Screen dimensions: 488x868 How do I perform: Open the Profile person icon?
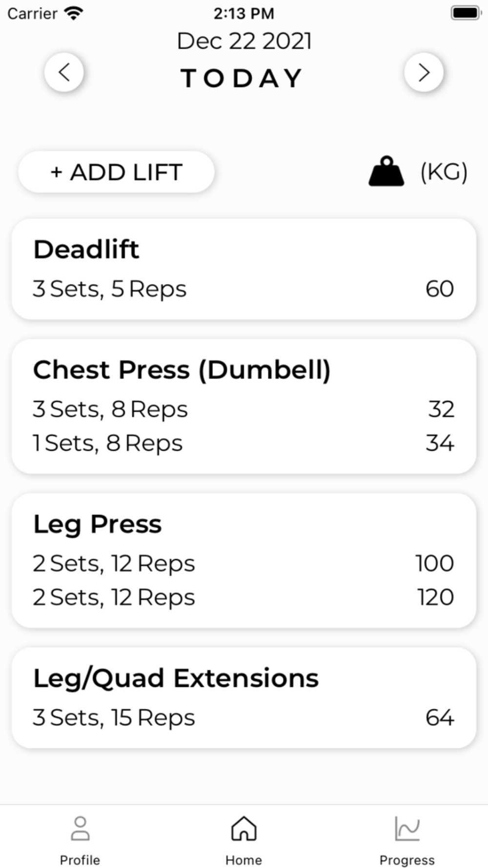80,828
